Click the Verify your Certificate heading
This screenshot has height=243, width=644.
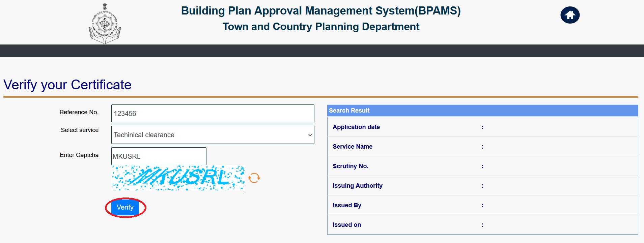click(x=67, y=85)
